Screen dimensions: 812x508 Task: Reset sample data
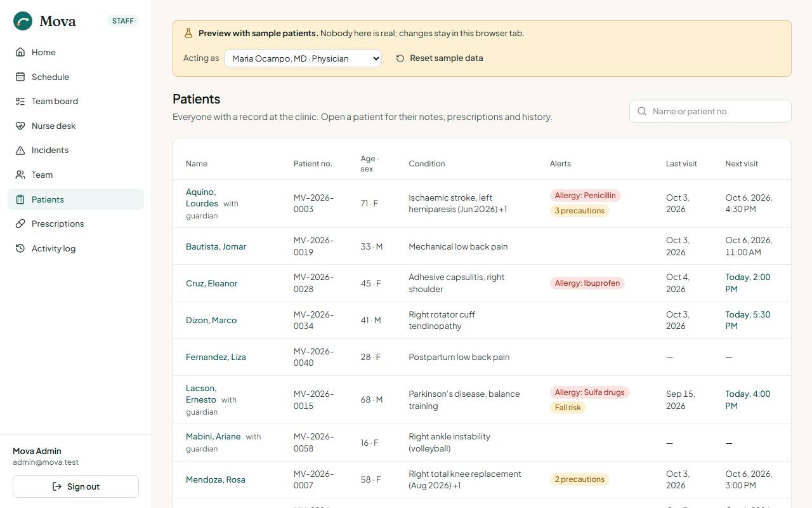(x=440, y=58)
